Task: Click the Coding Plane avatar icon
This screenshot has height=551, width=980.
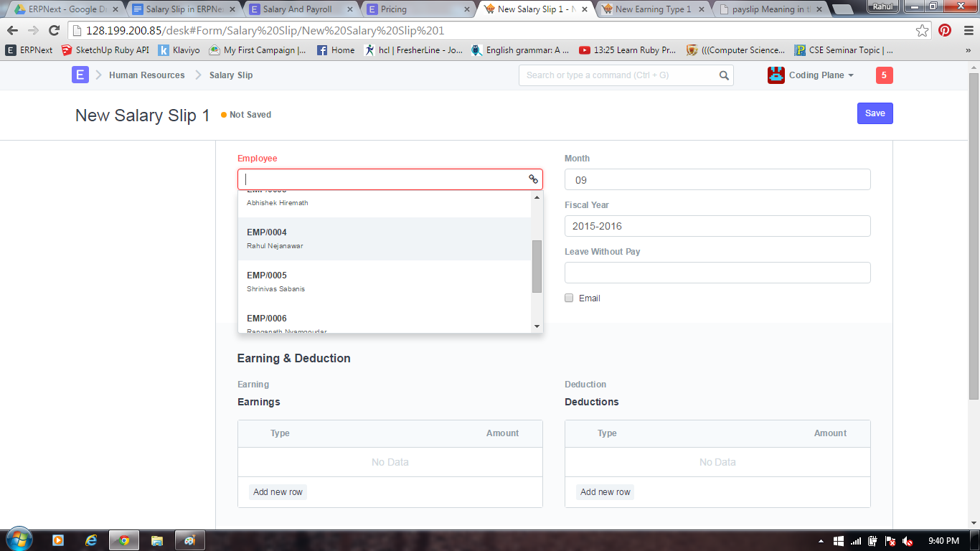Action: coord(776,75)
